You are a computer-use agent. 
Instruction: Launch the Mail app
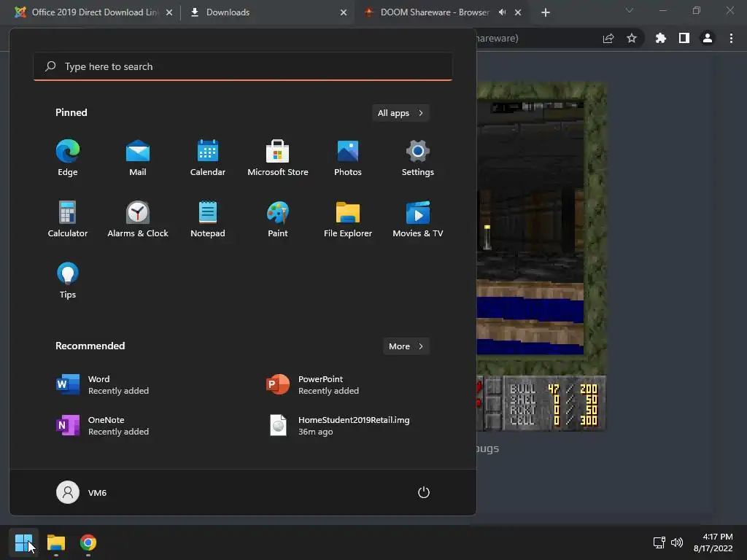pyautogui.click(x=138, y=158)
